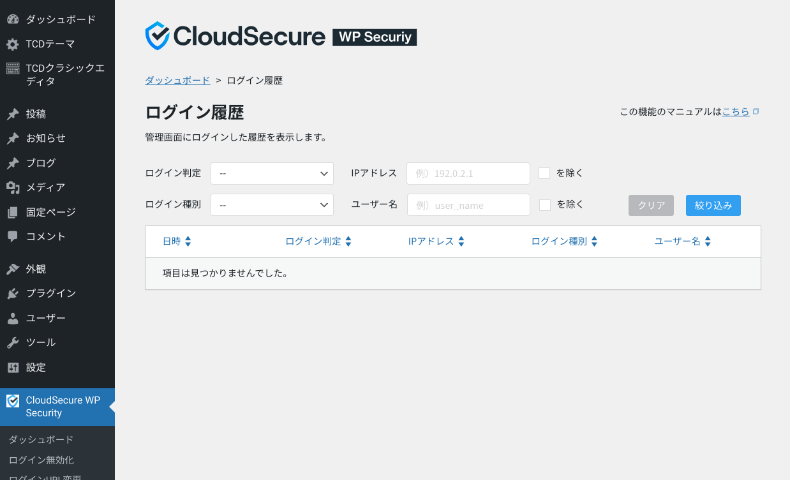This screenshot has height=480, width=790.
Task: Click the コメント speech bubble icon
Action: pos(13,236)
